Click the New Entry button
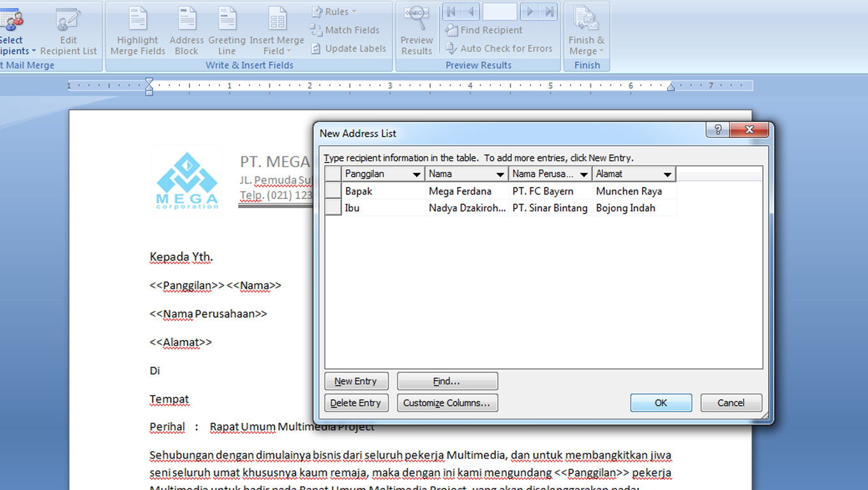 pos(356,381)
